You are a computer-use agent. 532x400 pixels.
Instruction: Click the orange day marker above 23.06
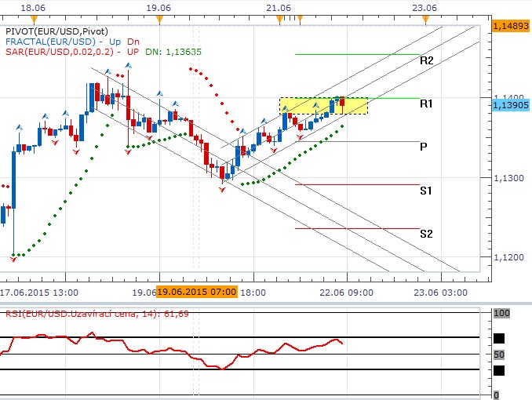click(x=425, y=17)
